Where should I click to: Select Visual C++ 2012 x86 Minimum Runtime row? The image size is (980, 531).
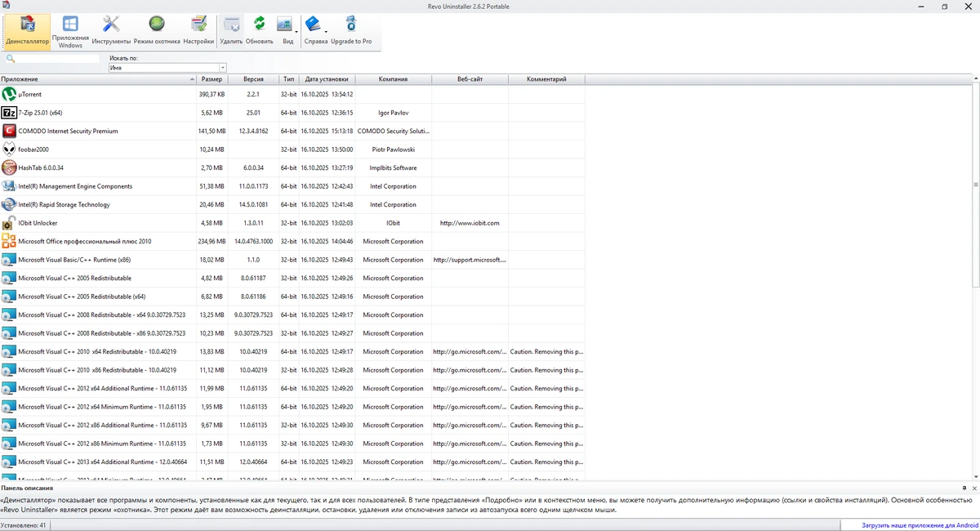pos(292,444)
